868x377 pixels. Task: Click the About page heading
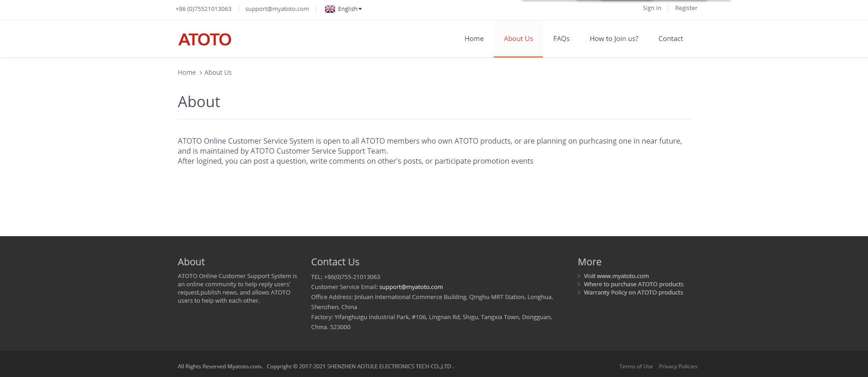[199, 102]
